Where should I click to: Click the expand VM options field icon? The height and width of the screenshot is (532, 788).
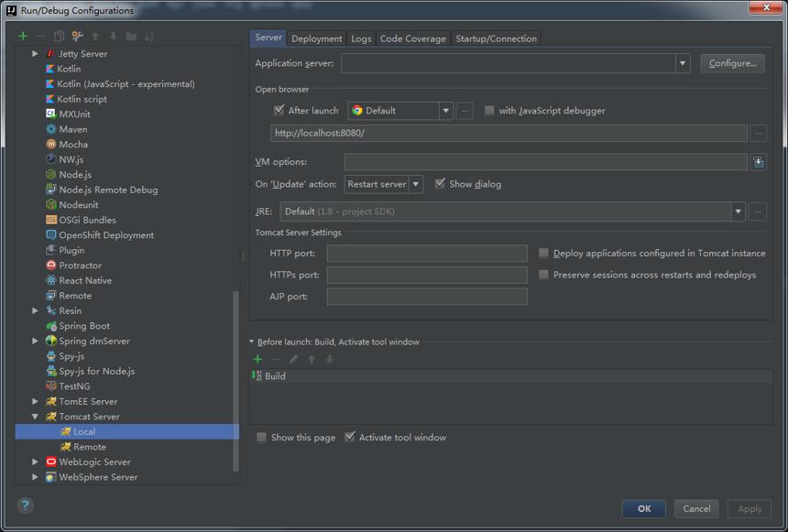pyautogui.click(x=759, y=162)
